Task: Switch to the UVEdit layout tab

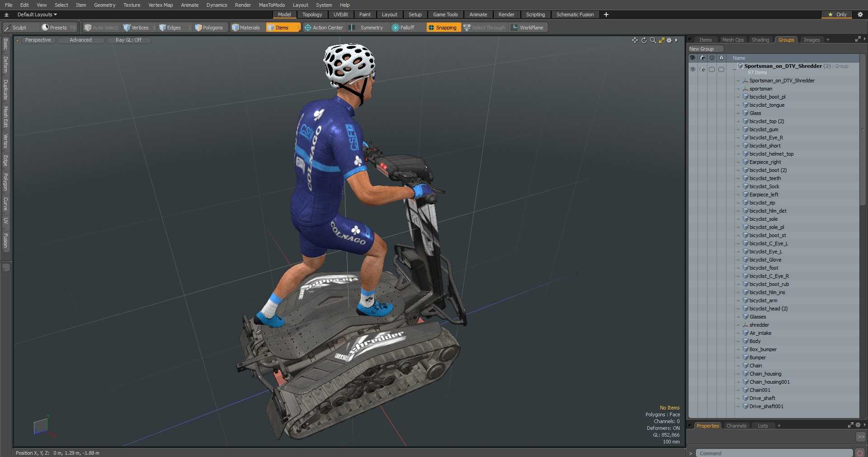Action: (x=340, y=14)
